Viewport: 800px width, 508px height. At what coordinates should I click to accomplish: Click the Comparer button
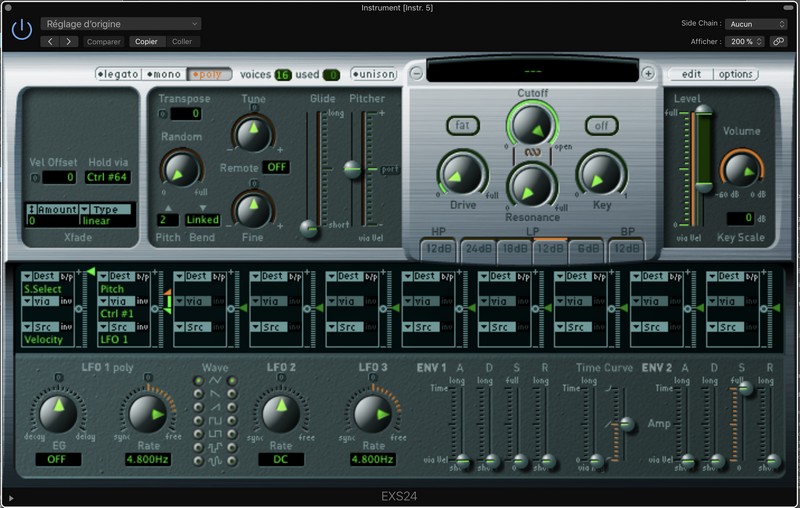click(104, 42)
